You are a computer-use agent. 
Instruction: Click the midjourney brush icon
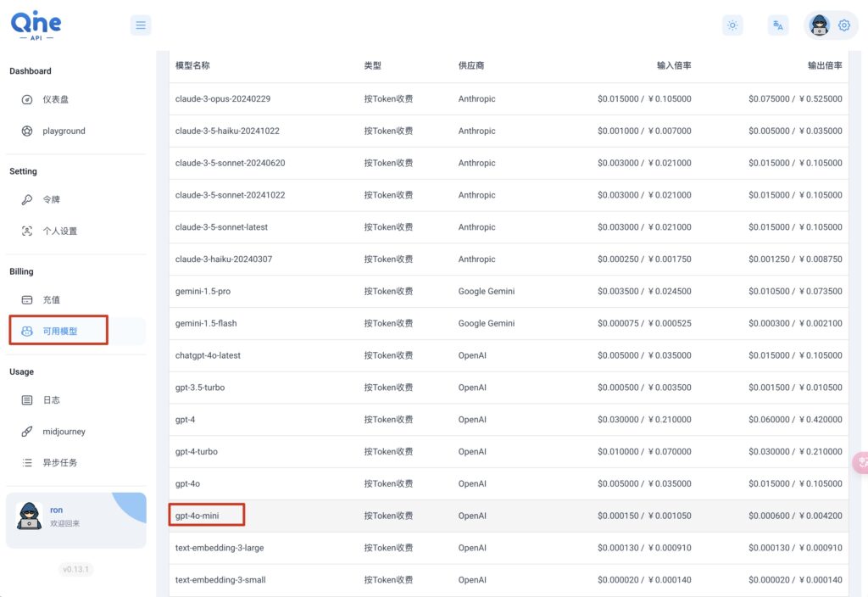(27, 432)
